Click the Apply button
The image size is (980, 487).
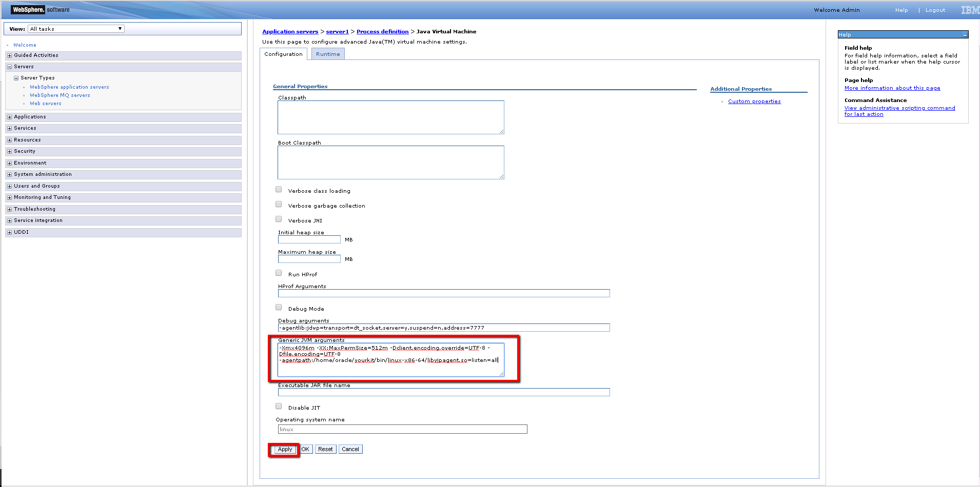pos(285,450)
